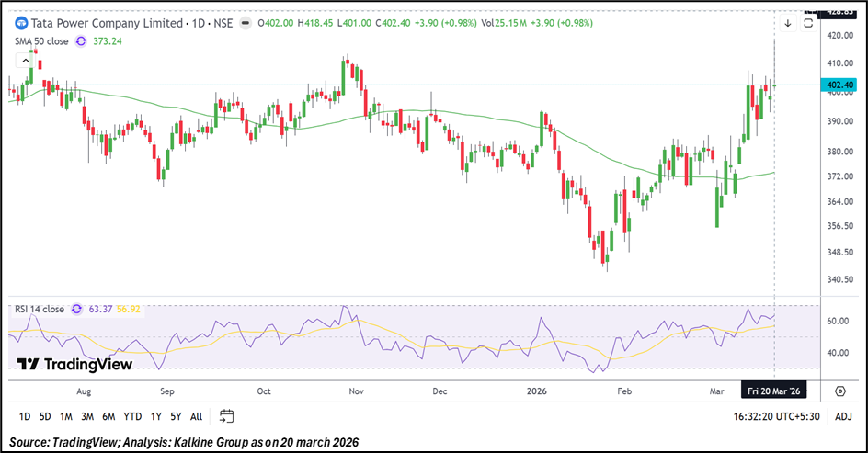Select the 1D time range
The height and width of the screenshot is (453, 868).
[x=25, y=416]
